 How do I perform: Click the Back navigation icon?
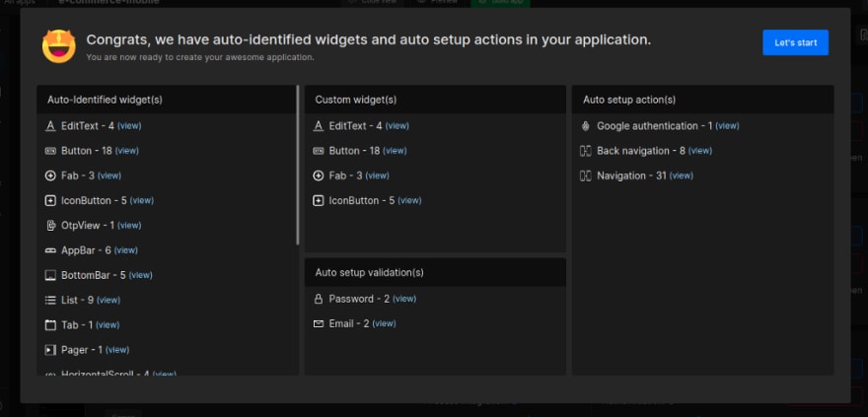pos(586,151)
